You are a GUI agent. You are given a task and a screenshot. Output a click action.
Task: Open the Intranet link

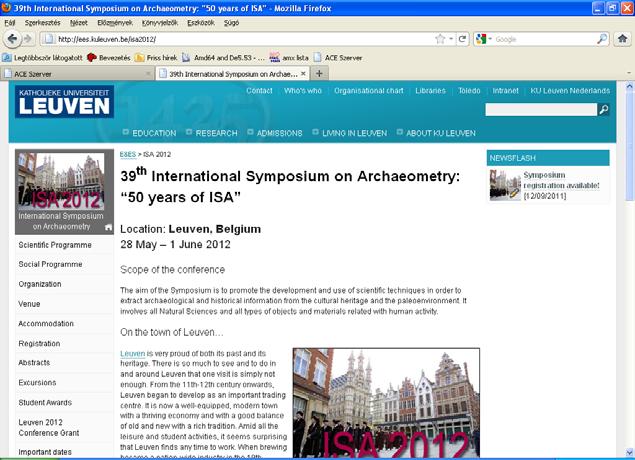505,91
